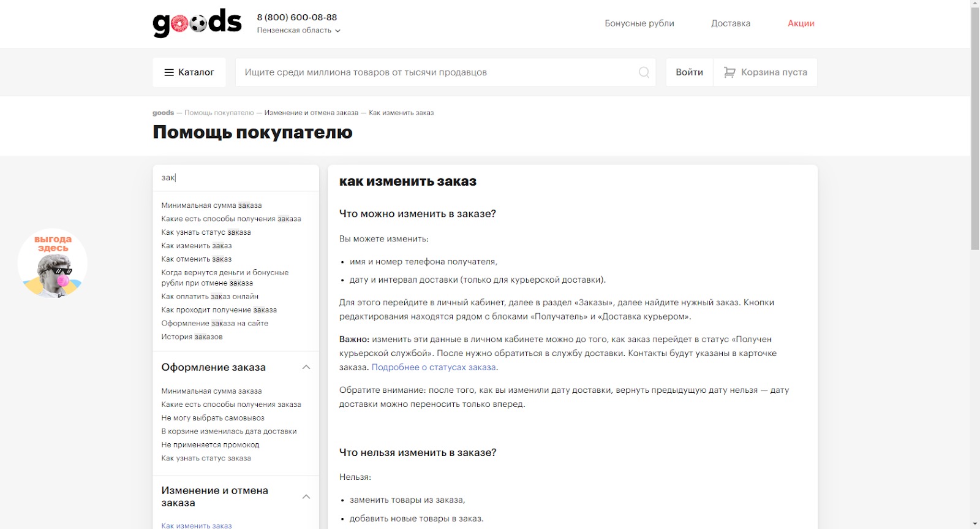Click the help search field containing 'зак'

[236, 178]
